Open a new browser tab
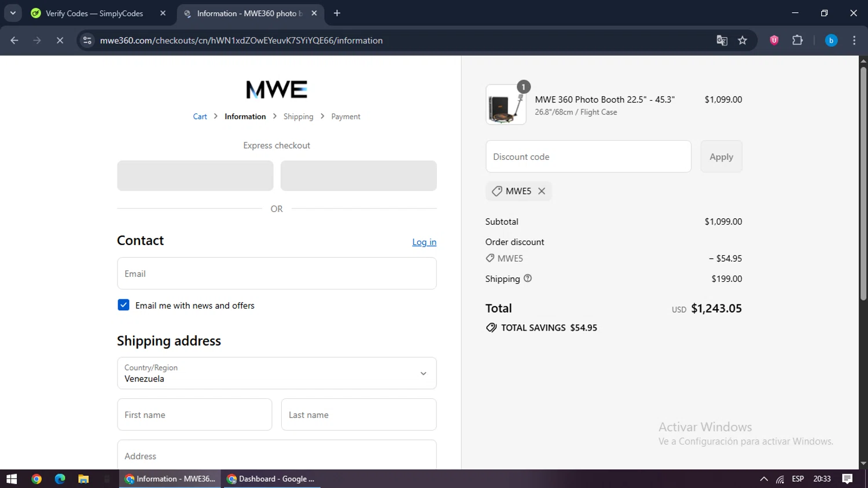 (x=337, y=13)
